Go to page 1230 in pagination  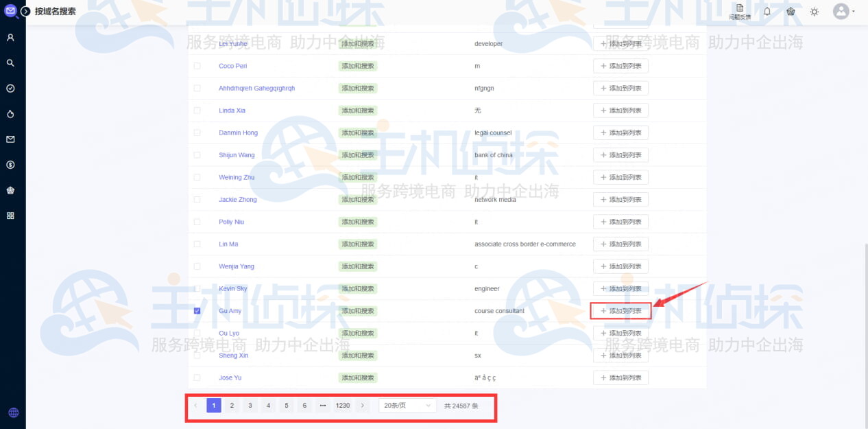pyautogui.click(x=343, y=405)
